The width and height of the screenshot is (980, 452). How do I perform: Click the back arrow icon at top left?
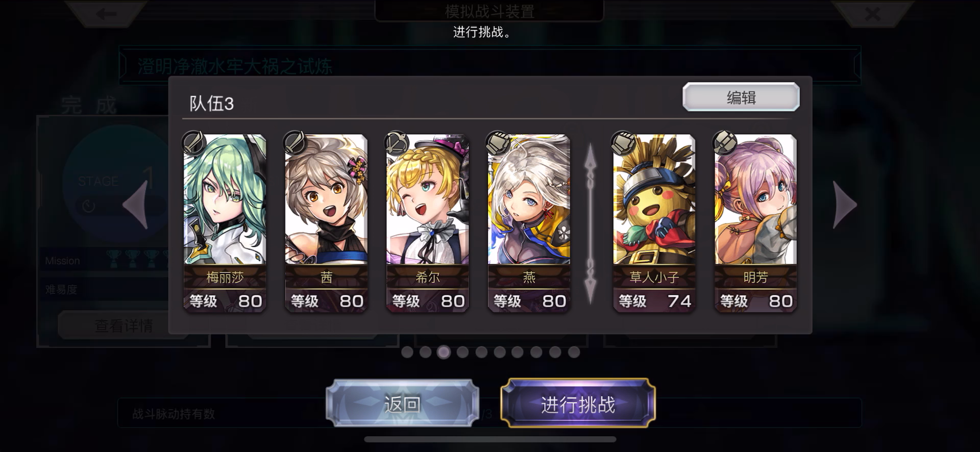[107, 14]
